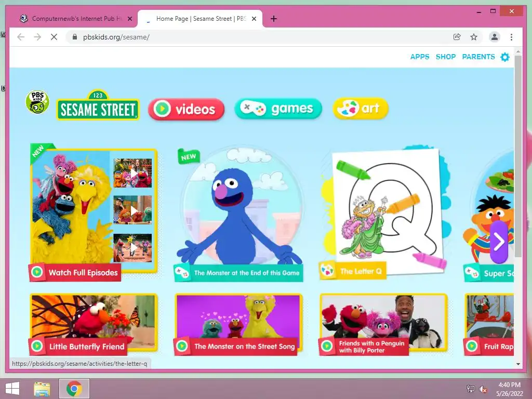Click the Chrome taskbar icon
This screenshot has width=532, height=399.
[74, 389]
